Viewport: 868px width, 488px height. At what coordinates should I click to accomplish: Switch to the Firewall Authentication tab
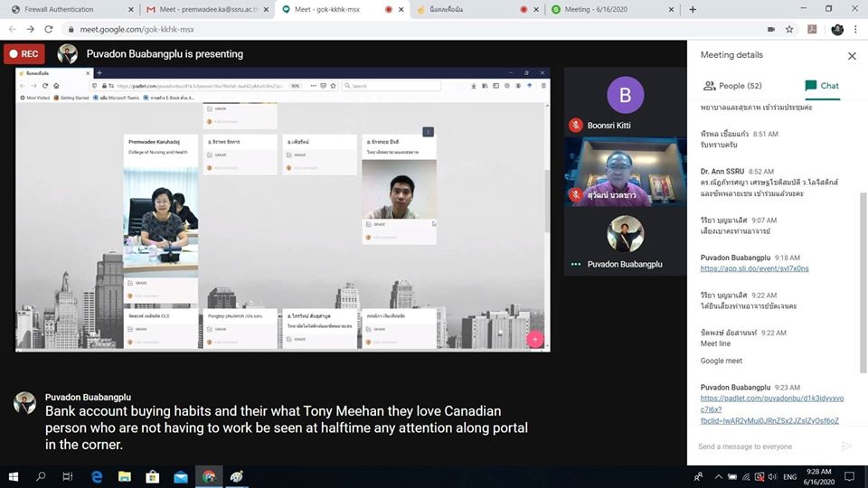(x=65, y=9)
